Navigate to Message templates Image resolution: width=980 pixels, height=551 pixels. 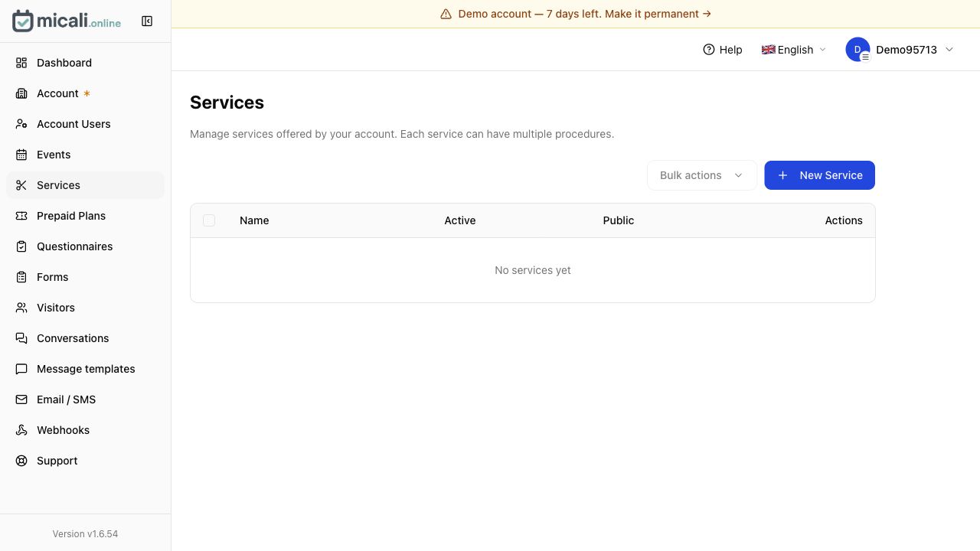pyautogui.click(x=85, y=369)
